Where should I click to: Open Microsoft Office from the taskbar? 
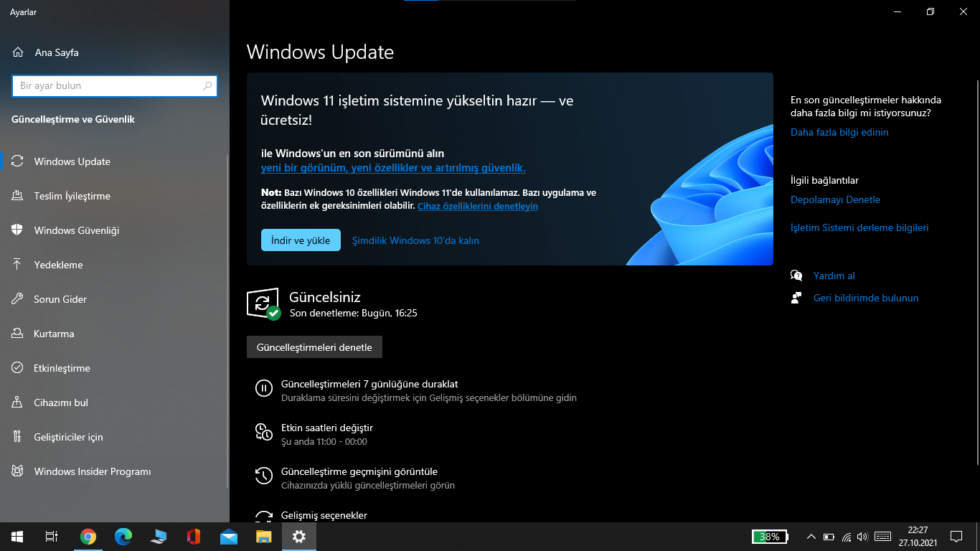coord(194,537)
